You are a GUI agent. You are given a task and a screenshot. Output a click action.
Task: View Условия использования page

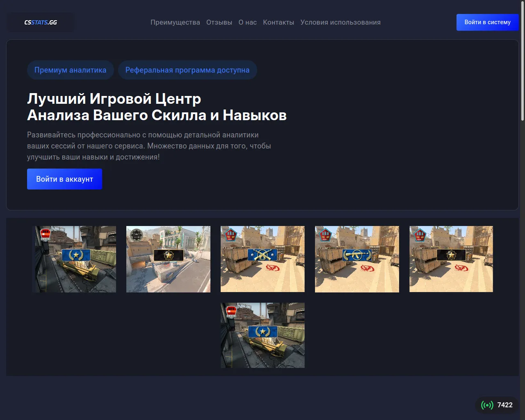point(340,23)
